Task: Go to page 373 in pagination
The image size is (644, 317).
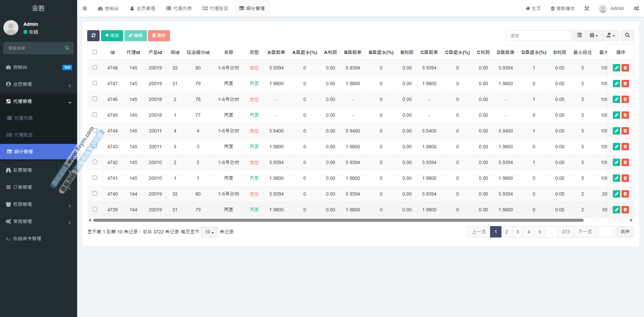Action: tap(566, 232)
